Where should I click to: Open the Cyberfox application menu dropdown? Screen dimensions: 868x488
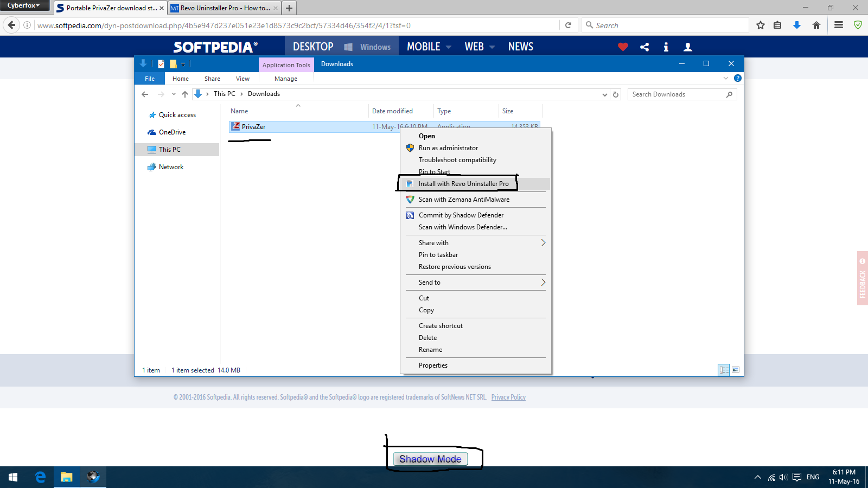pos(24,5)
